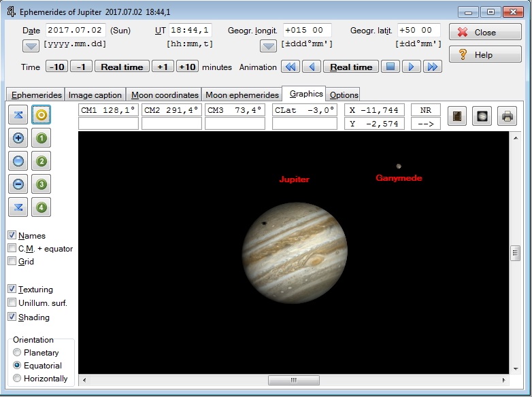Select the Planetary orientation option

[x=18, y=353]
